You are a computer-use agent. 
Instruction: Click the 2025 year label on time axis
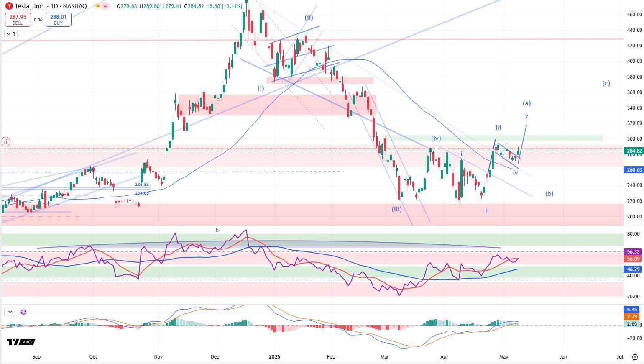(x=274, y=357)
